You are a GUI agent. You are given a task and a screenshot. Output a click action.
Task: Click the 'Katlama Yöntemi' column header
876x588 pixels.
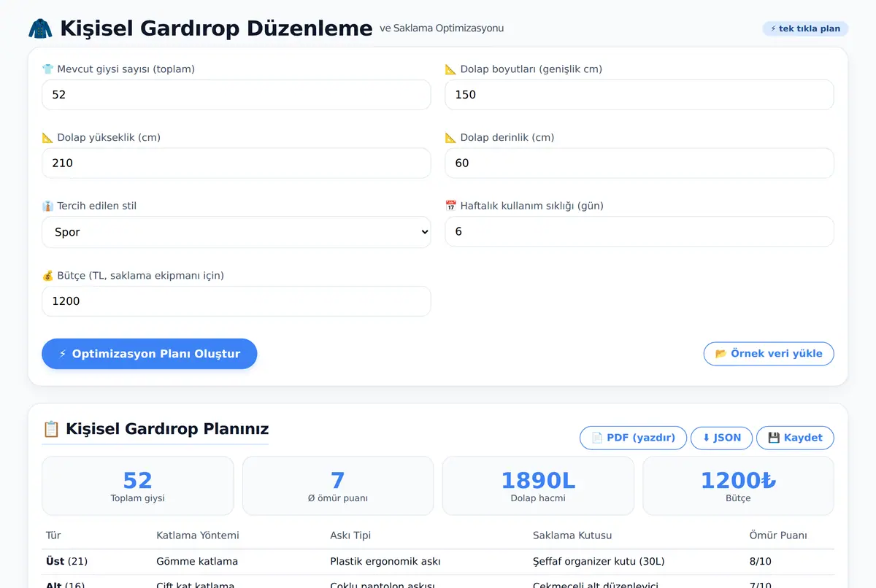point(198,535)
